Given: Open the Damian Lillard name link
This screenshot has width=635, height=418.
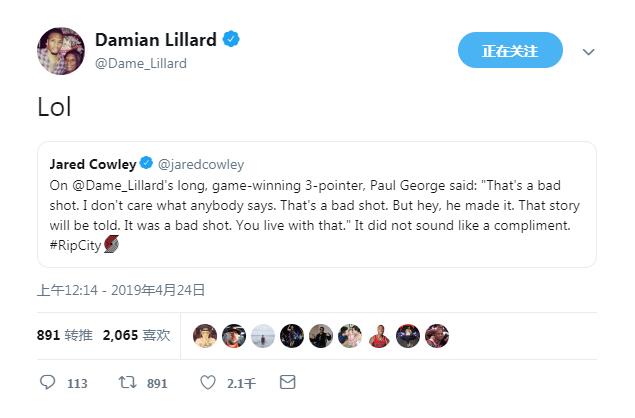Looking at the screenshot, I should pyautogui.click(x=155, y=40).
